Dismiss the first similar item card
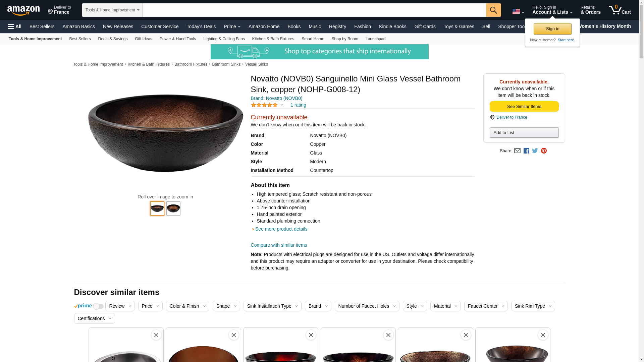The image size is (644, 362). tap(156, 335)
